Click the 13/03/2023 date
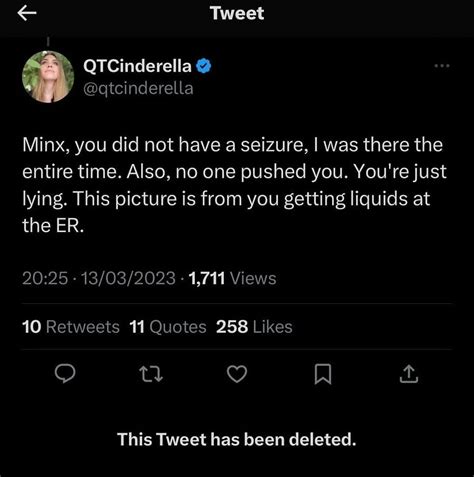 pyautogui.click(x=128, y=278)
